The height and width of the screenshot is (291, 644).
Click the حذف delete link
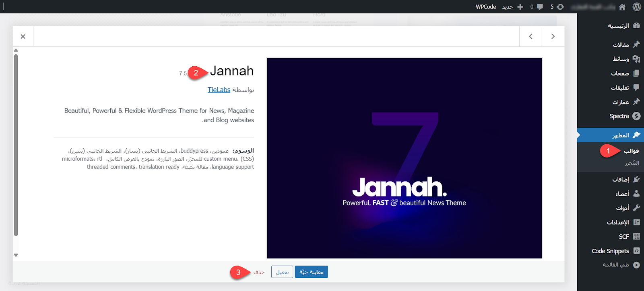point(259,272)
